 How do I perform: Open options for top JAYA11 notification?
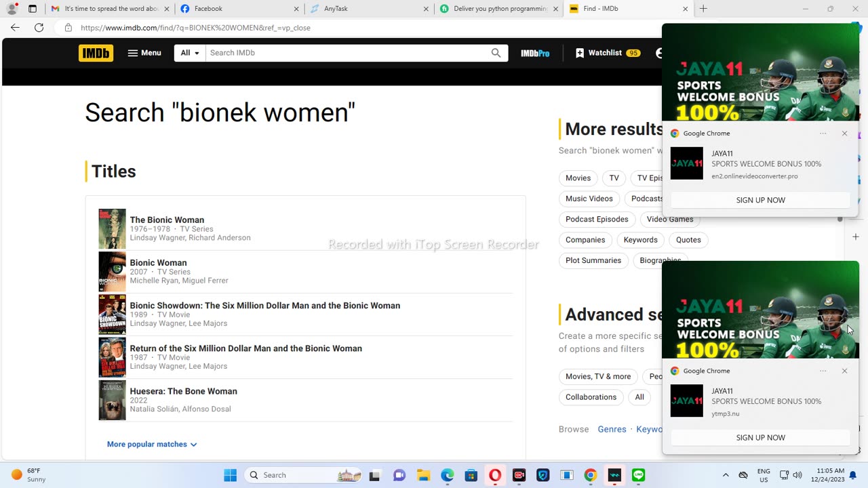click(x=823, y=134)
